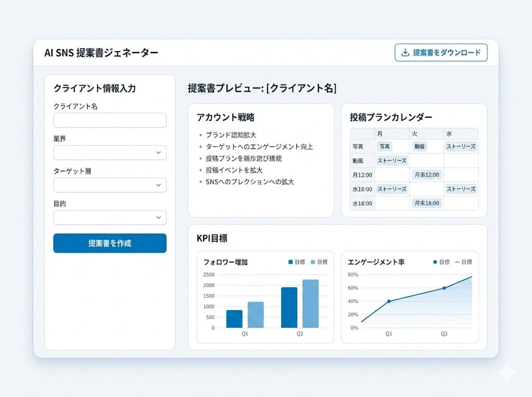
Task: Open the ターゲット層 dropdown
Action: click(110, 185)
